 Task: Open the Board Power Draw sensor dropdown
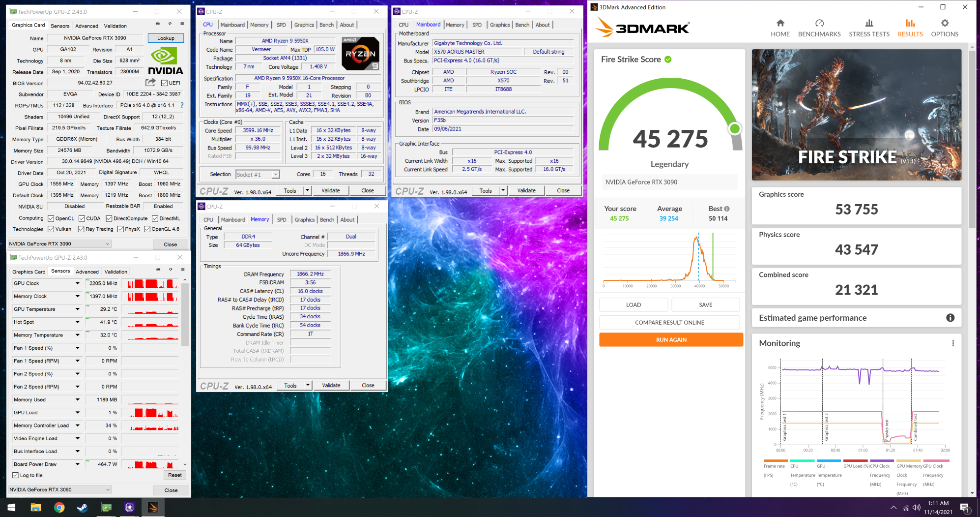pos(77,464)
